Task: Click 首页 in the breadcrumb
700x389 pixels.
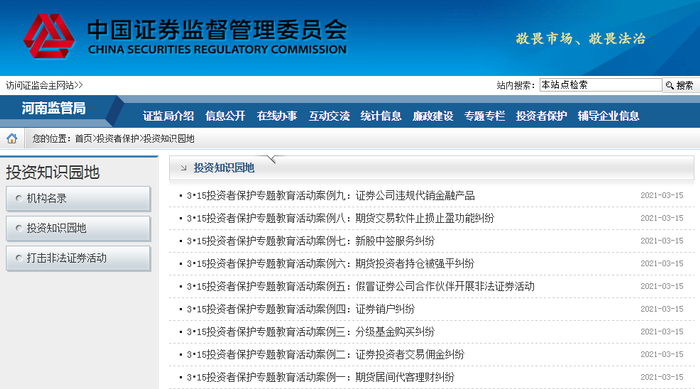Action: 83,139
